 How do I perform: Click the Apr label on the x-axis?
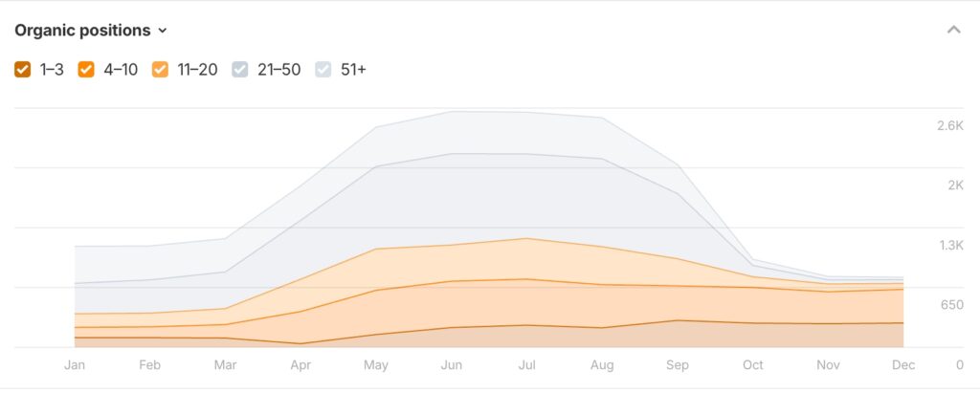(301, 364)
